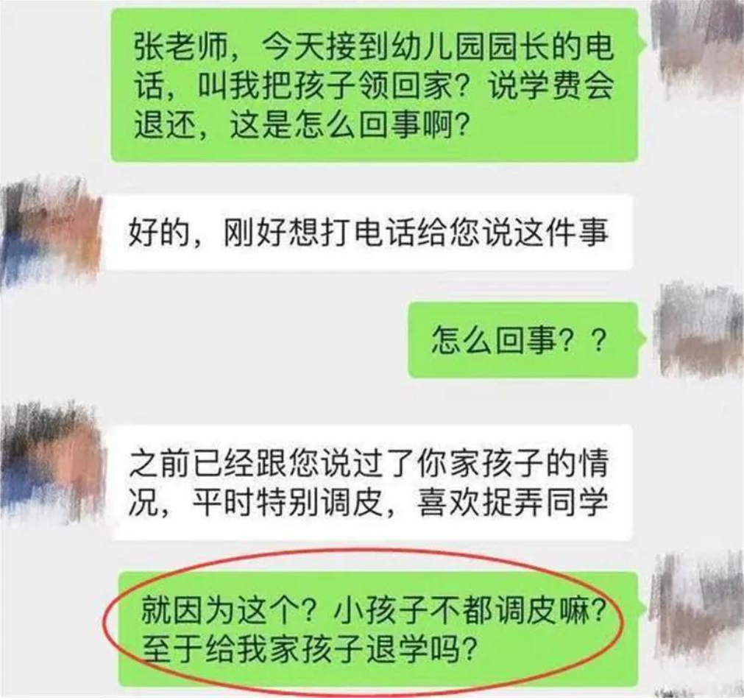Click the line '话,叫我把孩子领回家?说学费会'
744x700 pixels.
pos(374,87)
